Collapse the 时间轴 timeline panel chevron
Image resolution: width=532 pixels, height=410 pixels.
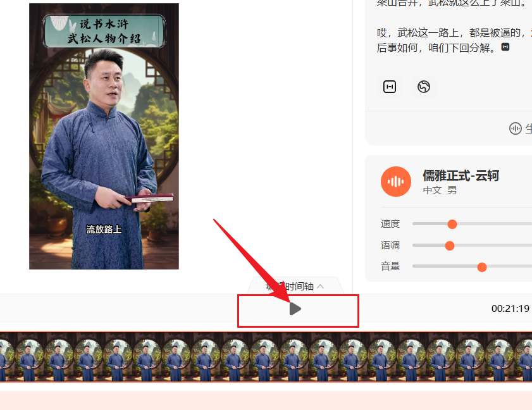tap(320, 287)
